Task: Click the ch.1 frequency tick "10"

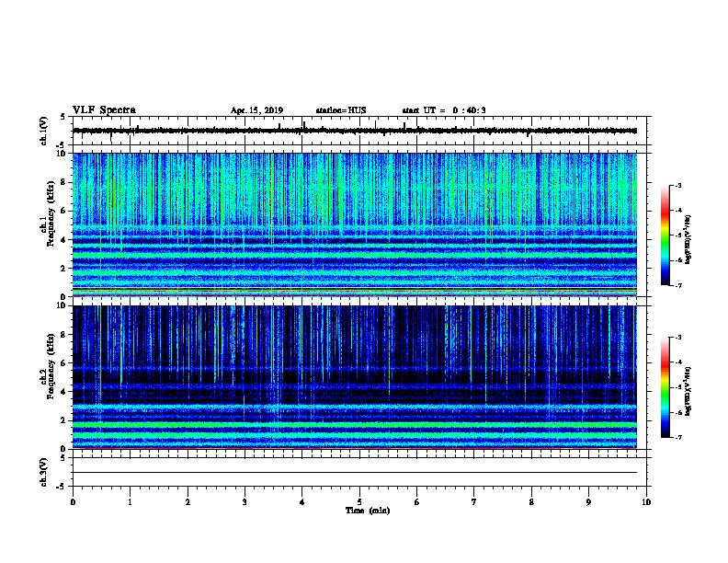Action: 63,154
